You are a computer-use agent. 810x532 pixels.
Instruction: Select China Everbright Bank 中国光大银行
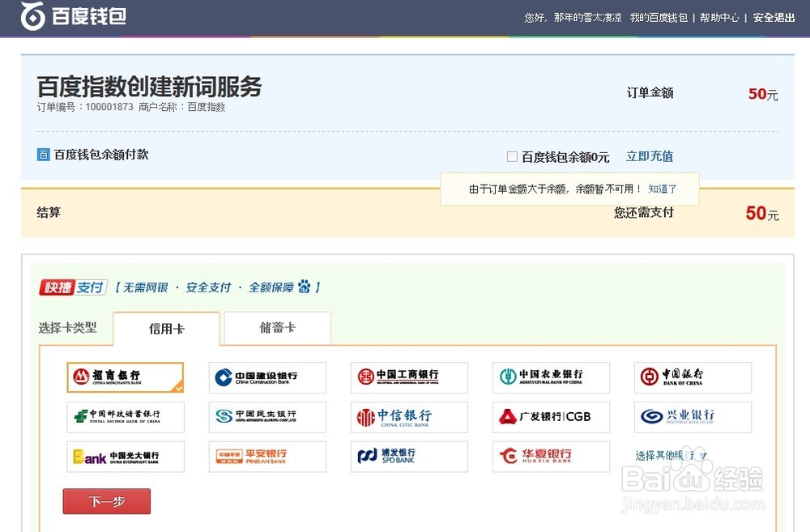pos(126,457)
